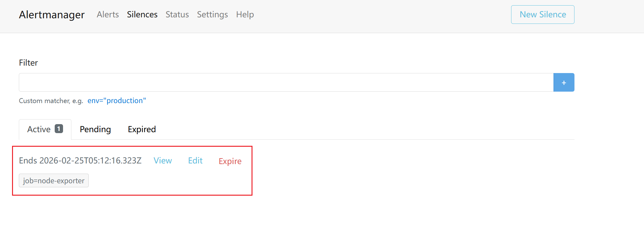The width and height of the screenshot is (644, 230).
Task: Navigate to Settings in top bar
Action: 212,15
